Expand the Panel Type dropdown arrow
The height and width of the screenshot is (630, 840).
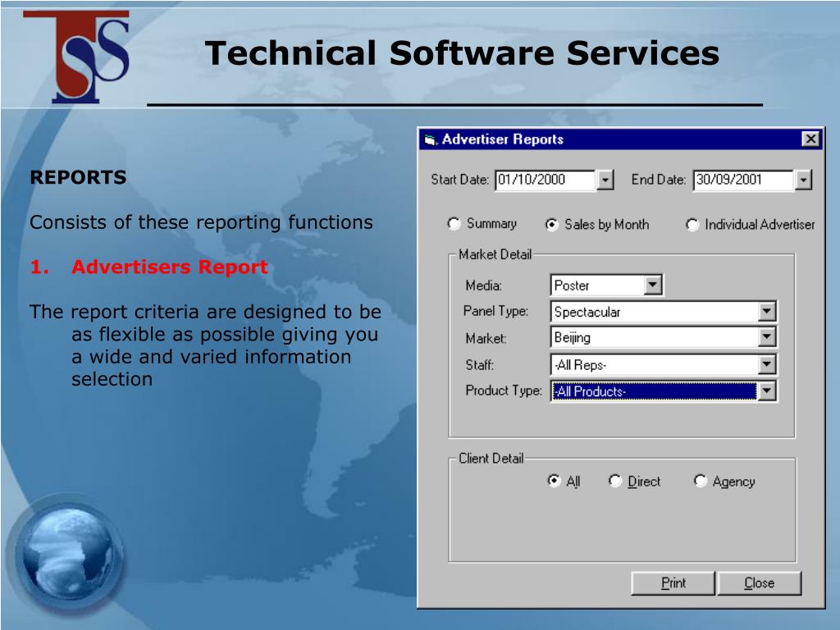(x=767, y=311)
